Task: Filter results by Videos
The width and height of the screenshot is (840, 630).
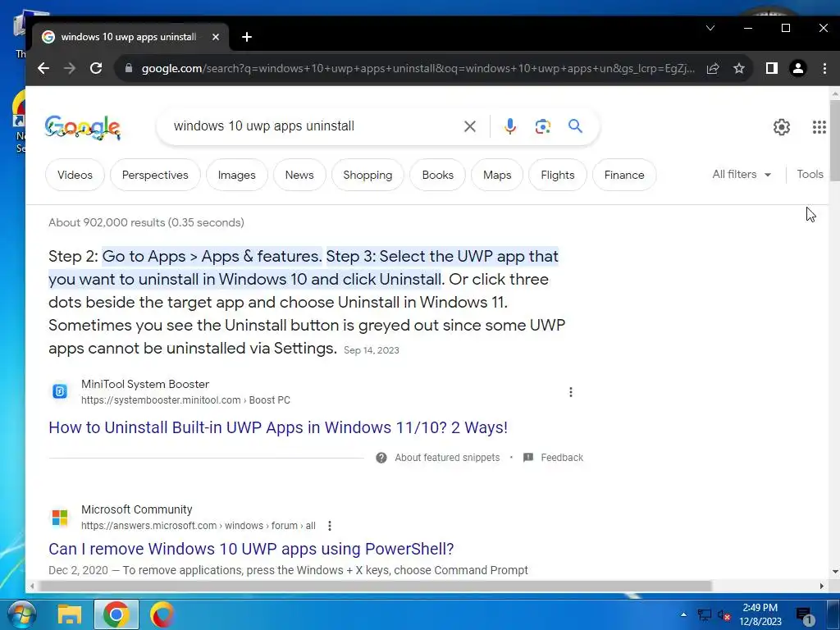Action: click(x=75, y=176)
